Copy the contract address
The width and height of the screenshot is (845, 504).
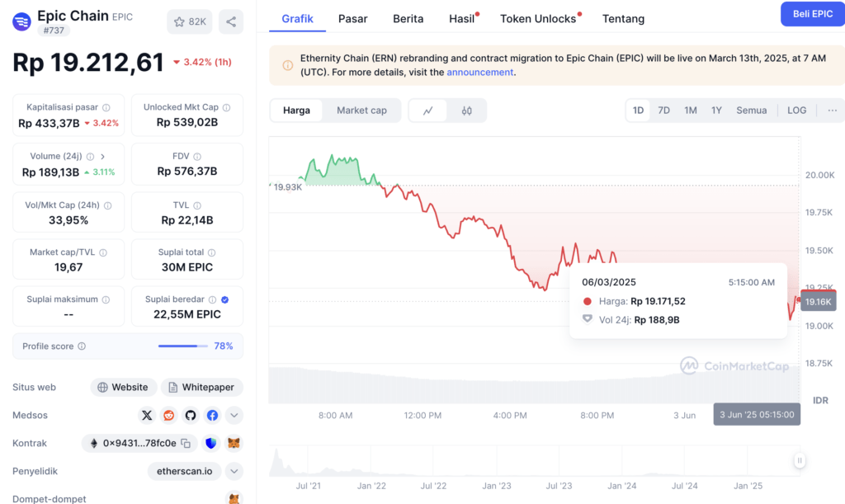[x=186, y=443]
